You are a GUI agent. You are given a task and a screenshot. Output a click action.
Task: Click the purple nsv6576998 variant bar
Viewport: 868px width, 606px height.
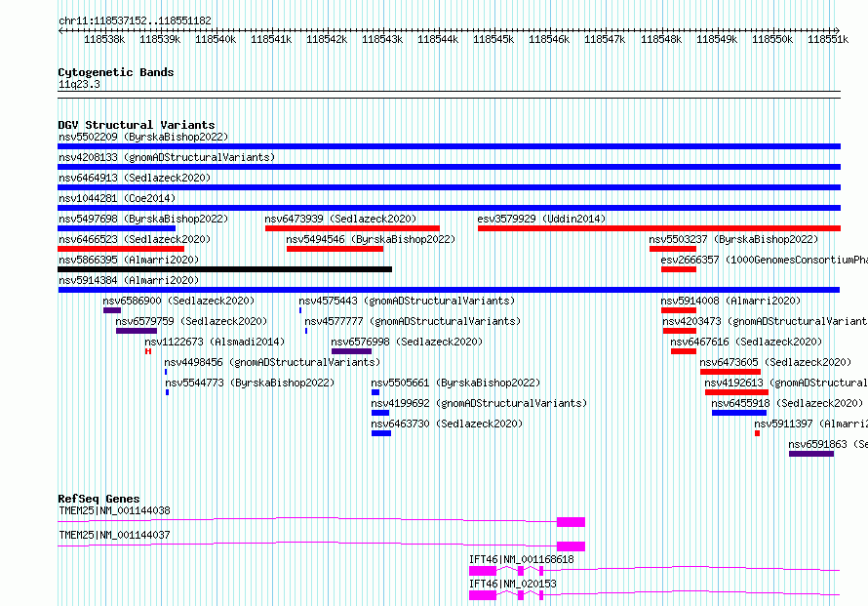pos(351,351)
